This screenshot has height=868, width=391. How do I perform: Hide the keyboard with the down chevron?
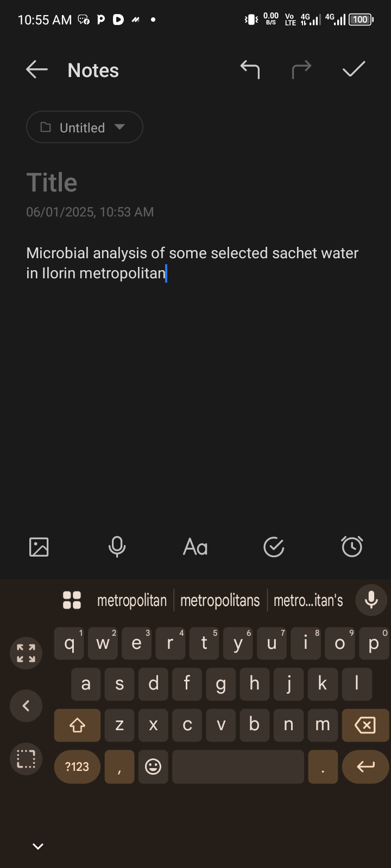(38, 846)
